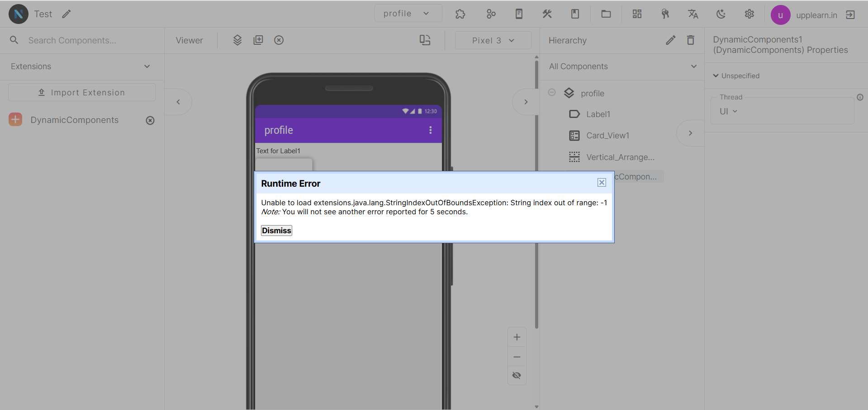Click the search magnifier icon
This screenshot has width=868, height=410.
(x=14, y=40)
